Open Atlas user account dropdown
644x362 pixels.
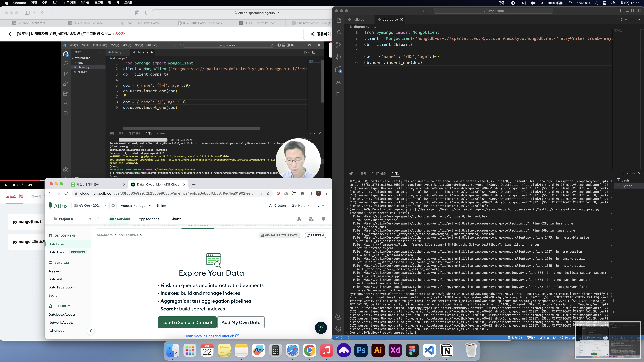pyautogui.click(x=321, y=206)
